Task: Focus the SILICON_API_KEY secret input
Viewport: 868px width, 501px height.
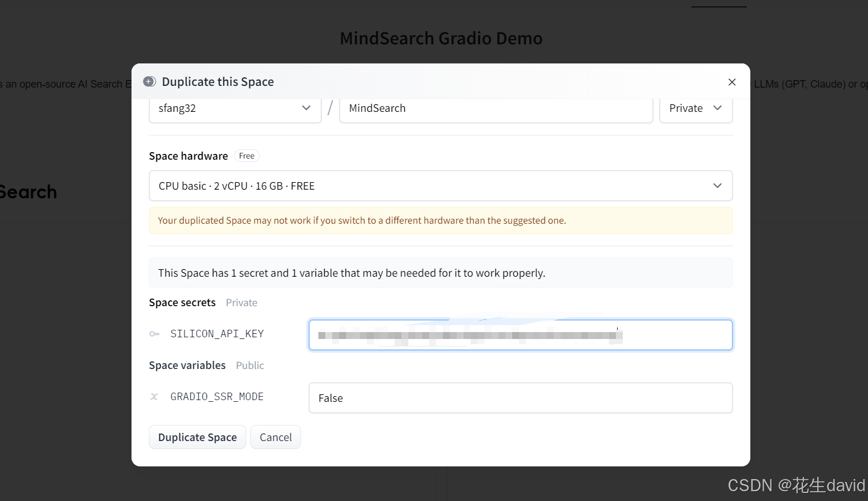Action: click(x=521, y=335)
